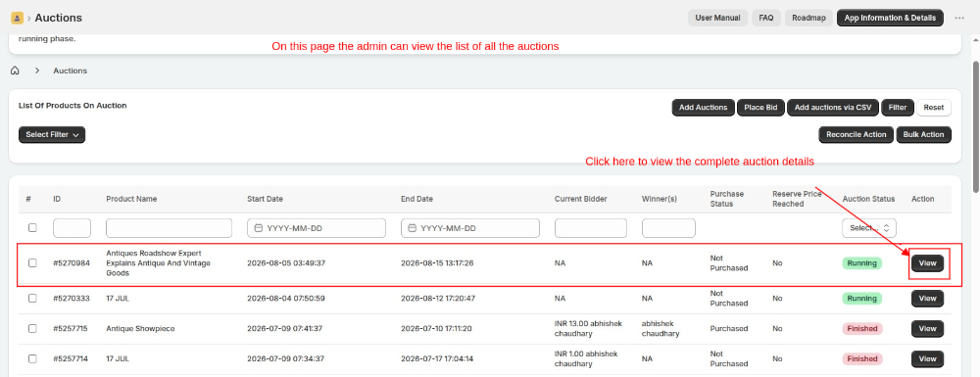Click the Place Bid button

(760, 108)
